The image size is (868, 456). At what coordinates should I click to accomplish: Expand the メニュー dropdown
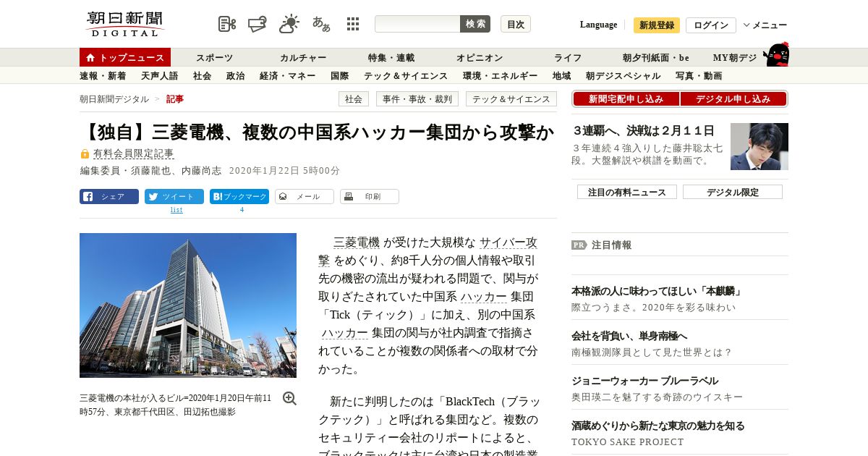[x=765, y=25]
